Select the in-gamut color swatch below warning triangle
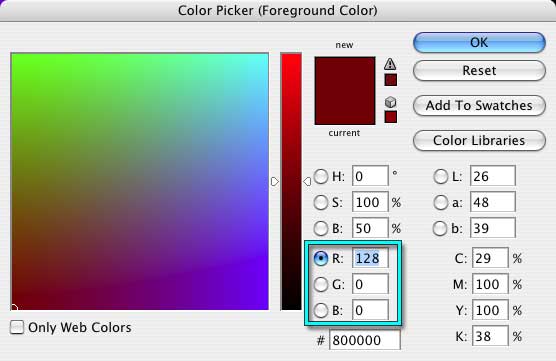 [390, 80]
